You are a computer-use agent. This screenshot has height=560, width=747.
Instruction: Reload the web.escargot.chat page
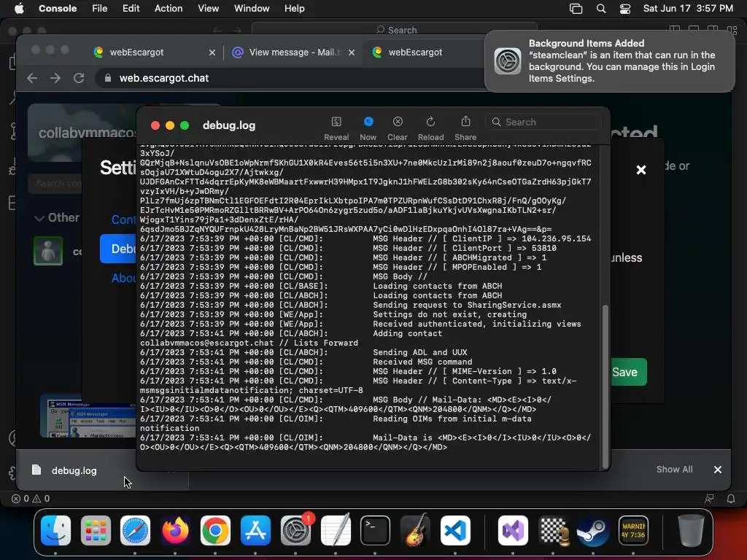click(79, 78)
